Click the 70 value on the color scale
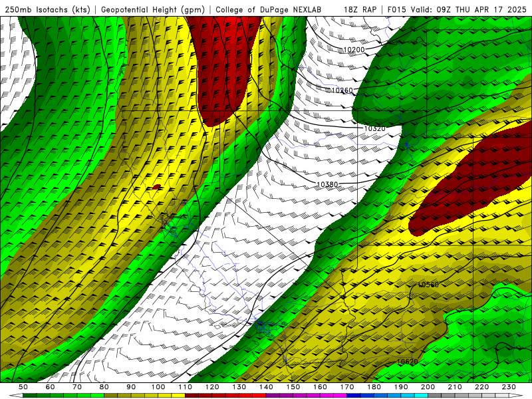Screen dimensions: 532x399 (x=77, y=387)
